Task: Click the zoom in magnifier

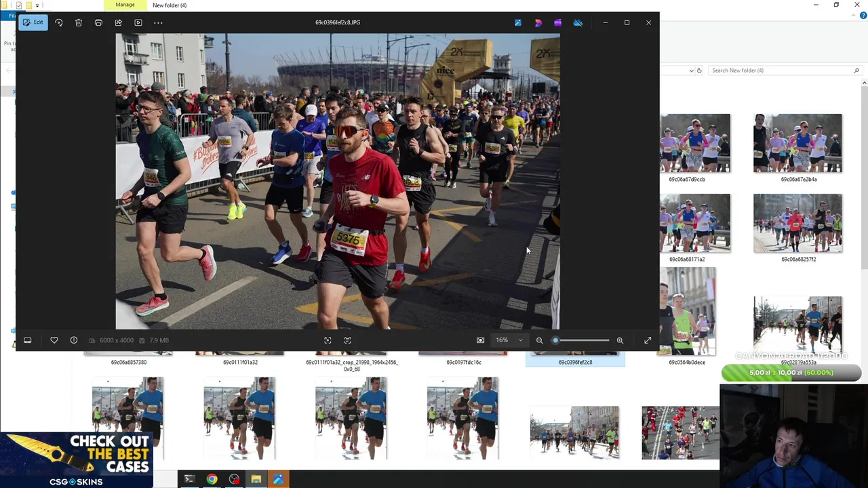Action: 620,340
